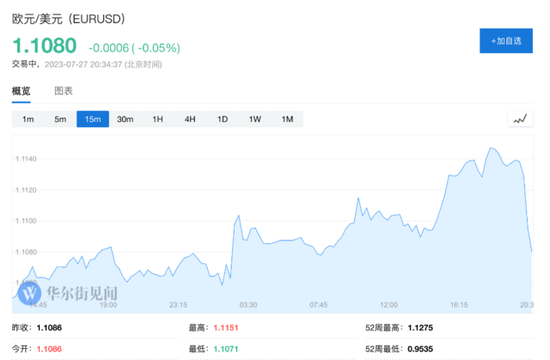Click the 16:15 time axis label
This screenshot has height=360, width=550.
pyautogui.click(x=459, y=305)
